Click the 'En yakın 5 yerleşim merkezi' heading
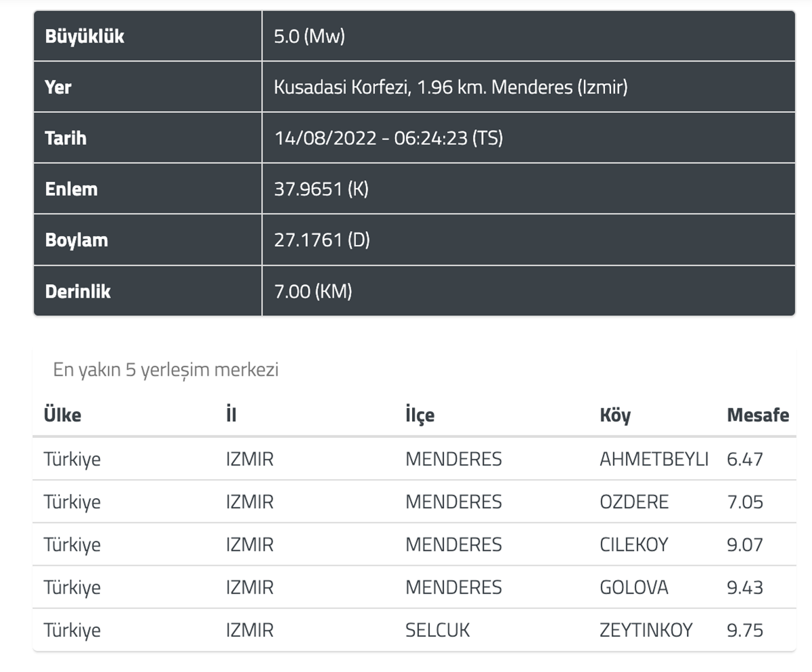The image size is (812, 672). pyautogui.click(x=166, y=369)
